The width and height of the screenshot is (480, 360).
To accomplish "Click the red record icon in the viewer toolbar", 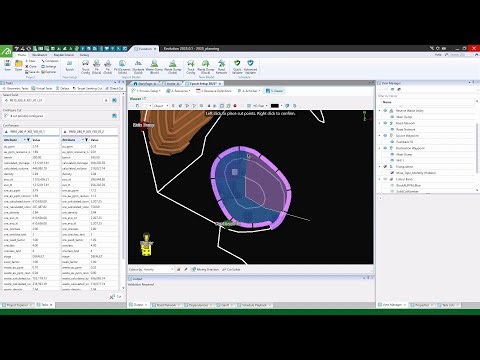I will pyautogui.click(x=235, y=106).
